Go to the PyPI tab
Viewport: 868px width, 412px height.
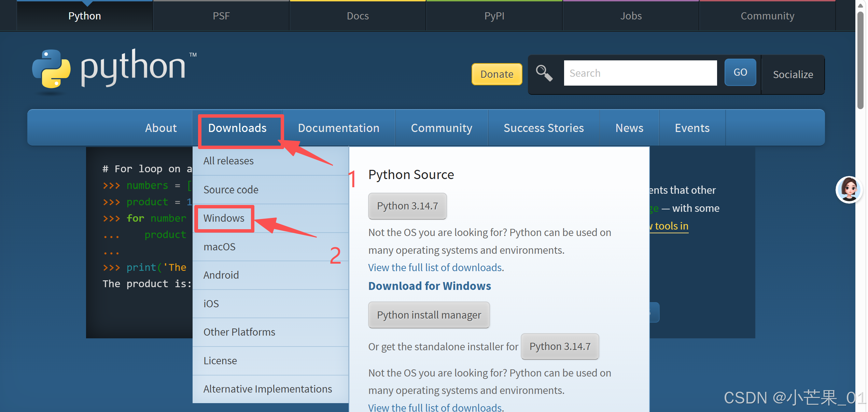[x=494, y=16]
